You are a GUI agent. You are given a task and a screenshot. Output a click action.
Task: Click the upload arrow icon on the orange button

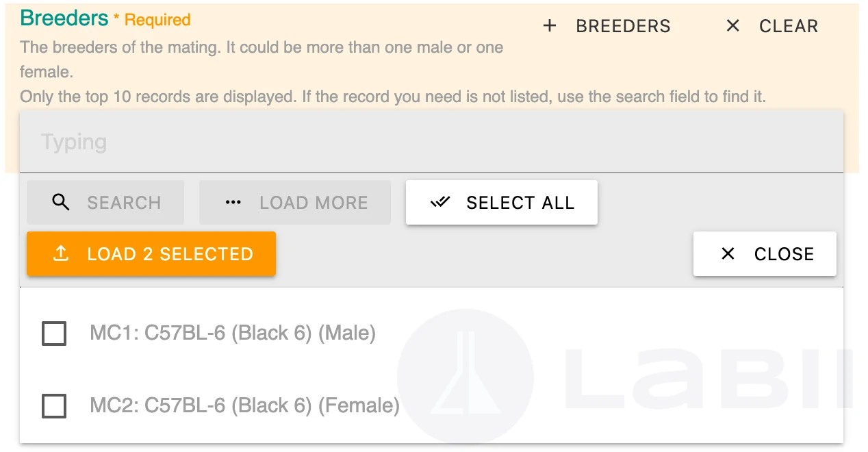[x=61, y=254]
